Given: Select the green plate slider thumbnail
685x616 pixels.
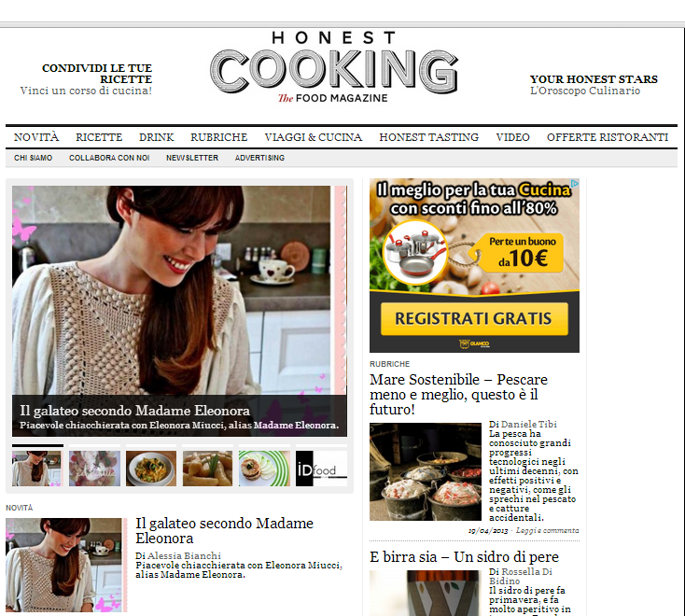Looking at the screenshot, I should 264,469.
